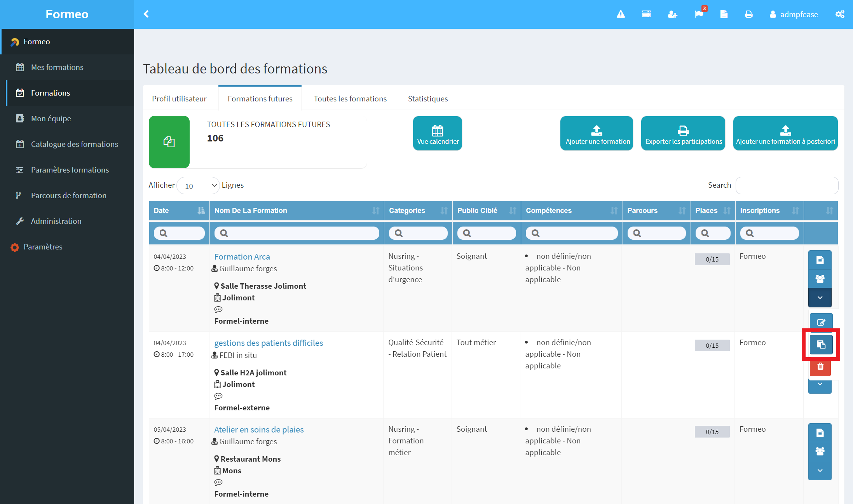The image size is (853, 504).
Task: Click Ajouter une formation button
Action: [x=597, y=133]
